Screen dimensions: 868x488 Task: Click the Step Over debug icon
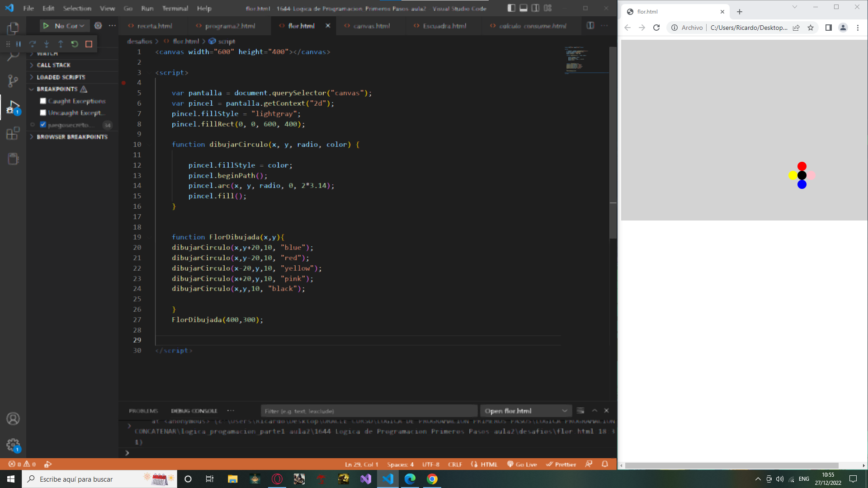(x=33, y=43)
